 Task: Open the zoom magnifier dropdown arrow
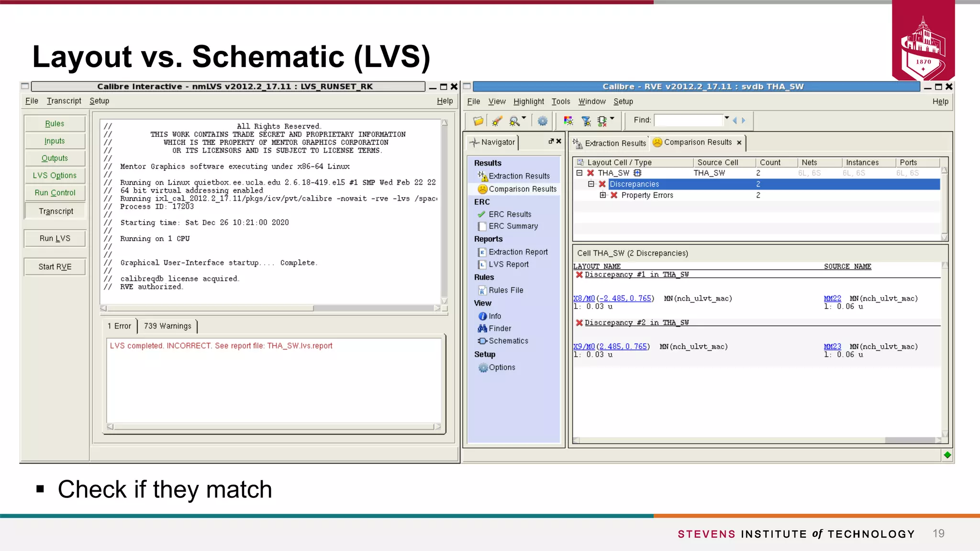(x=524, y=118)
